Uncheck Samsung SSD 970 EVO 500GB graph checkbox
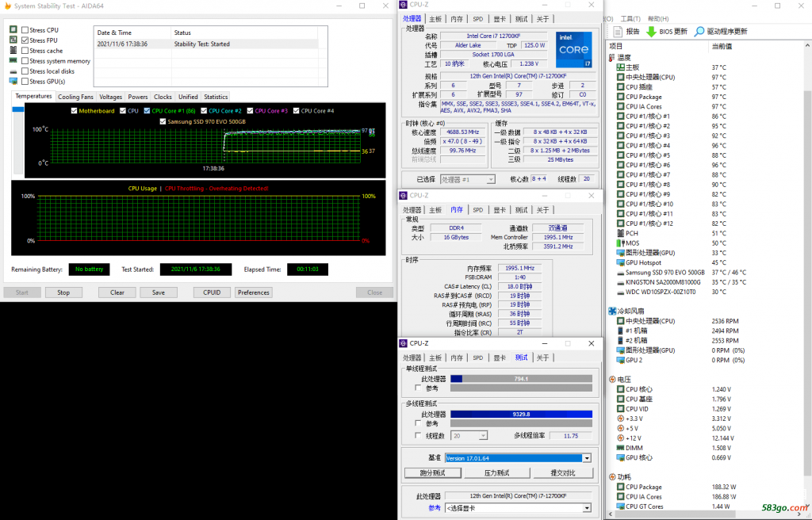 coord(163,122)
